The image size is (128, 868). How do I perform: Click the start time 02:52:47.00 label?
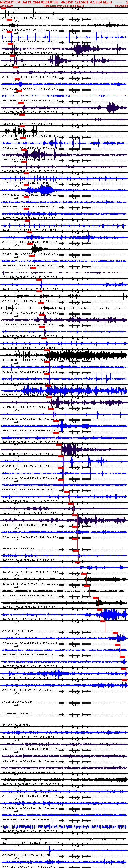6,6
